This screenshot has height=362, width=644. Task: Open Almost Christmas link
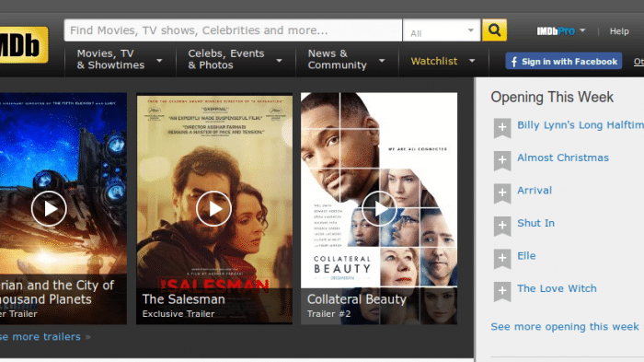[563, 158]
